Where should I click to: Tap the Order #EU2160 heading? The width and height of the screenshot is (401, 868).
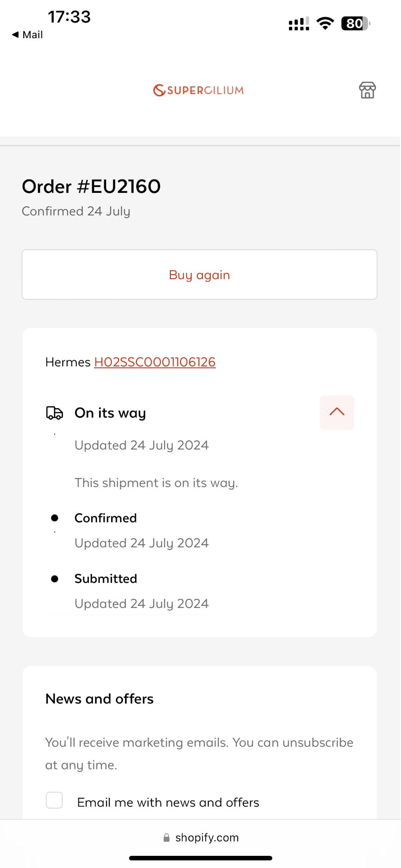(91, 187)
